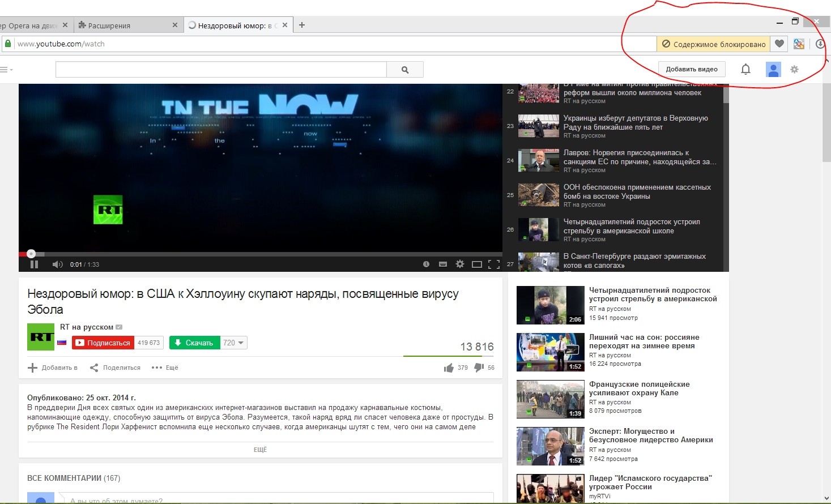Viewport: 831px width, 504px height.
Task: Mute the video volume speaker icon
Action: pos(57,264)
